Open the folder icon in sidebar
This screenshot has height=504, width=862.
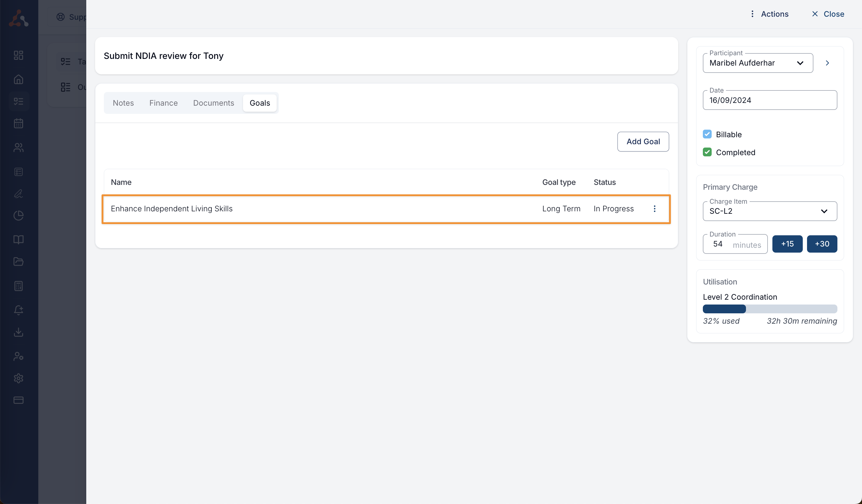(19, 262)
